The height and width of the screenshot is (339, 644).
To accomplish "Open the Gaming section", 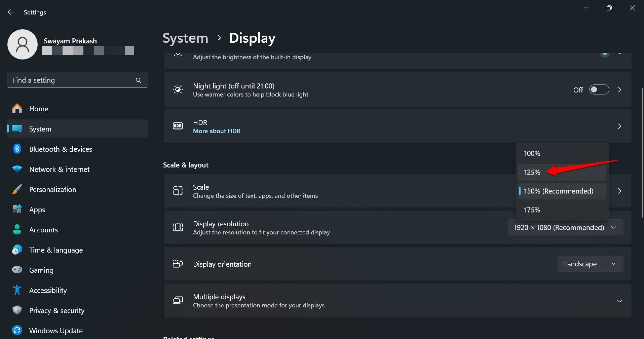I will pyautogui.click(x=41, y=270).
